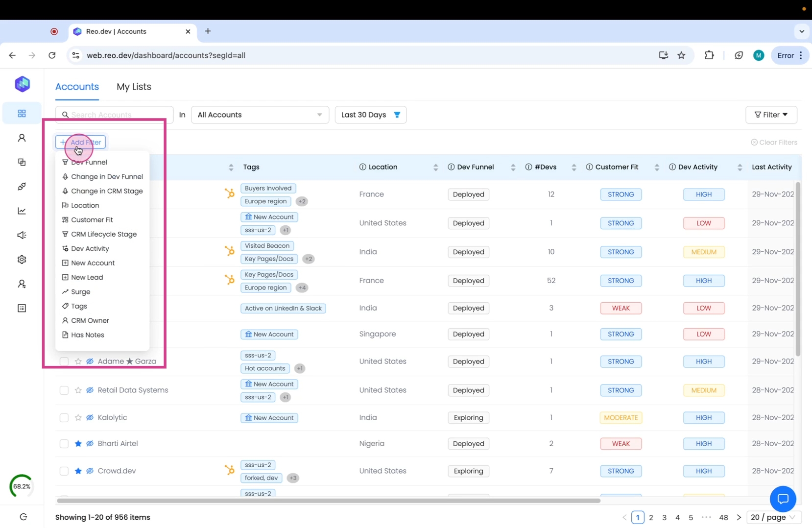Click the rocket icon in left sidebar

[x=22, y=187]
